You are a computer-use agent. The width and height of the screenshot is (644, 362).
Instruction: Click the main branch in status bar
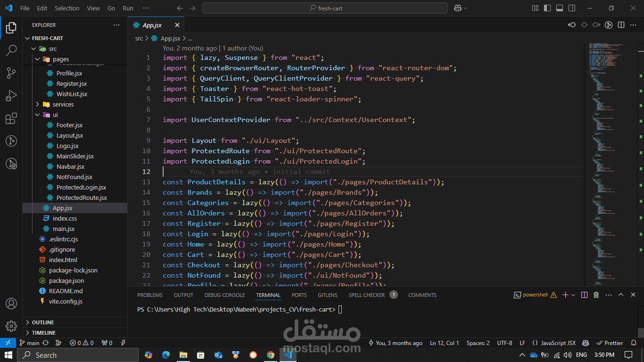29,343
